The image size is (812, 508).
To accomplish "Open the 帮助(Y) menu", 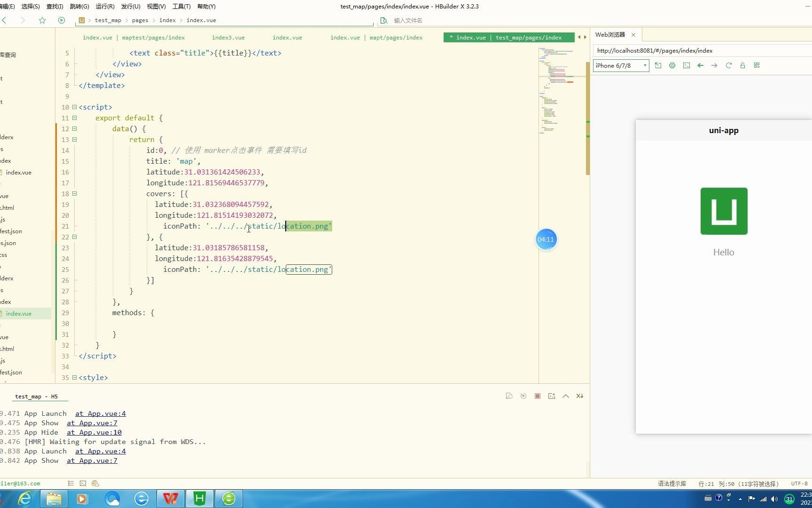I will coord(206,6).
